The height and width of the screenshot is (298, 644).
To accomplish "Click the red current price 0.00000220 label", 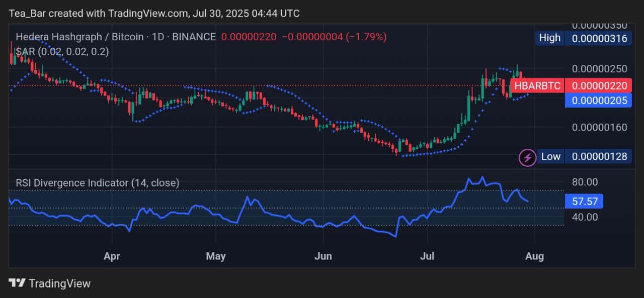I will (x=598, y=86).
